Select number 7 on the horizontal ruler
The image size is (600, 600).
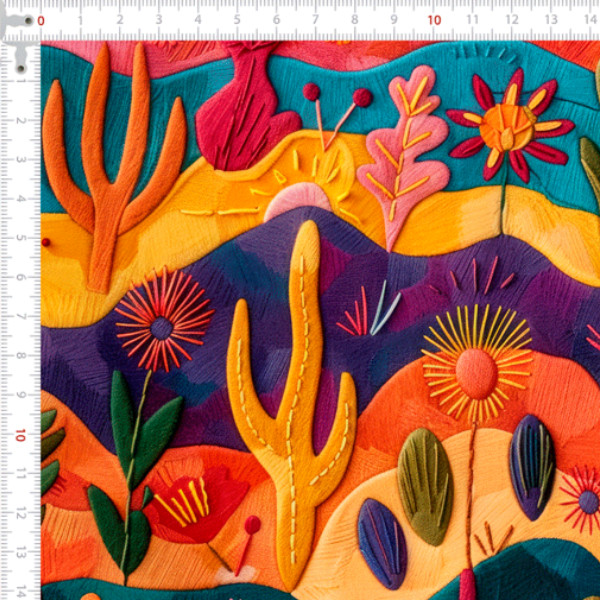315,20
